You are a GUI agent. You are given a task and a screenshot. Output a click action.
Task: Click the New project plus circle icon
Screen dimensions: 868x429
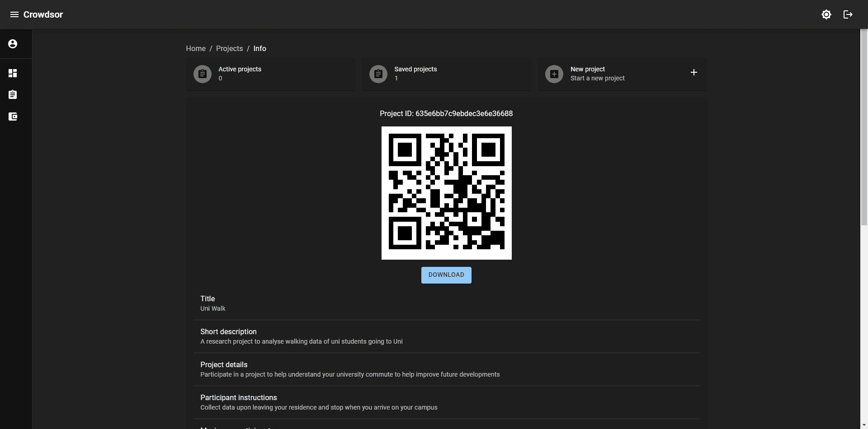554,74
